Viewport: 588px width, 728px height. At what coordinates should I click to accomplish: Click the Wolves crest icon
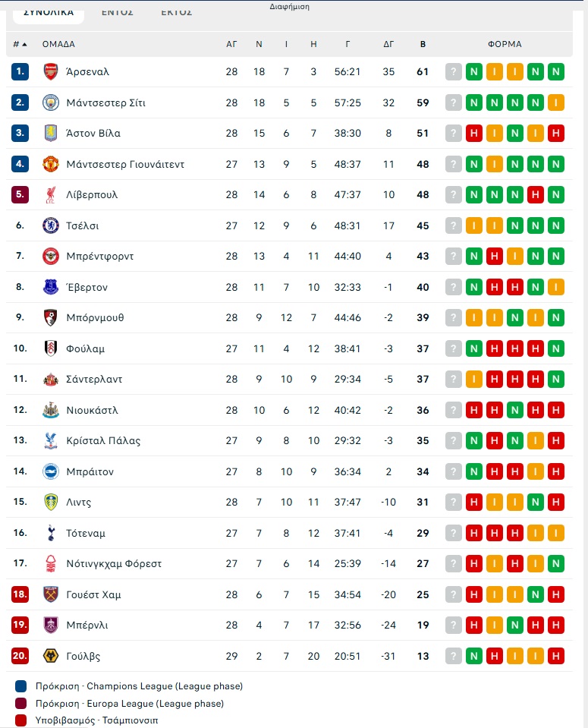[x=51, y=656]
